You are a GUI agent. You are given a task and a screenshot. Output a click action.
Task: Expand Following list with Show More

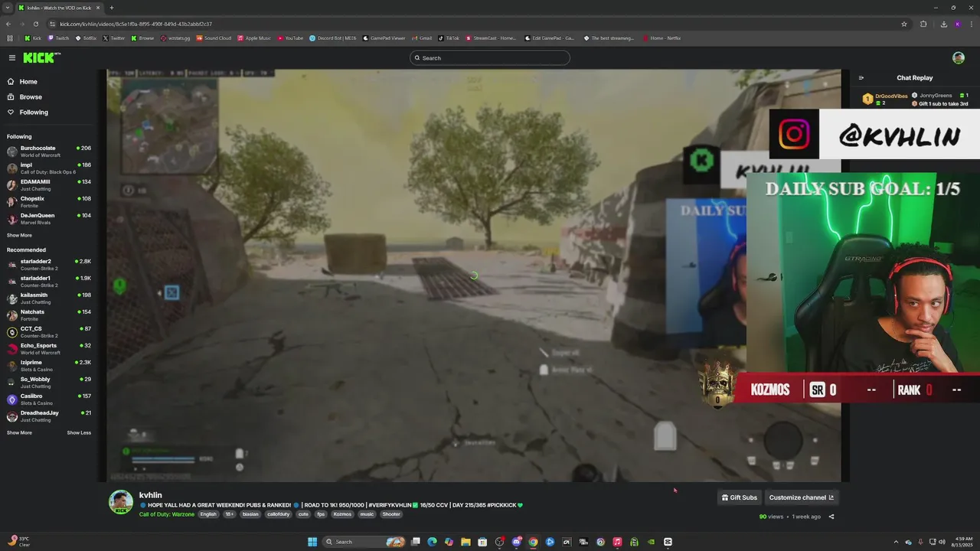coord(19,236)
